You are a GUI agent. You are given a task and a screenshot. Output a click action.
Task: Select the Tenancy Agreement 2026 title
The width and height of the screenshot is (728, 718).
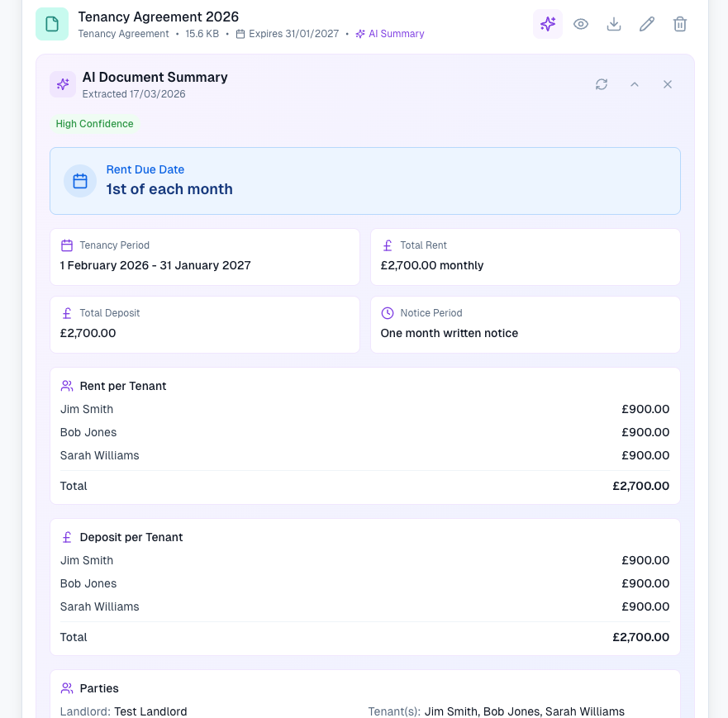coord(159,17)
